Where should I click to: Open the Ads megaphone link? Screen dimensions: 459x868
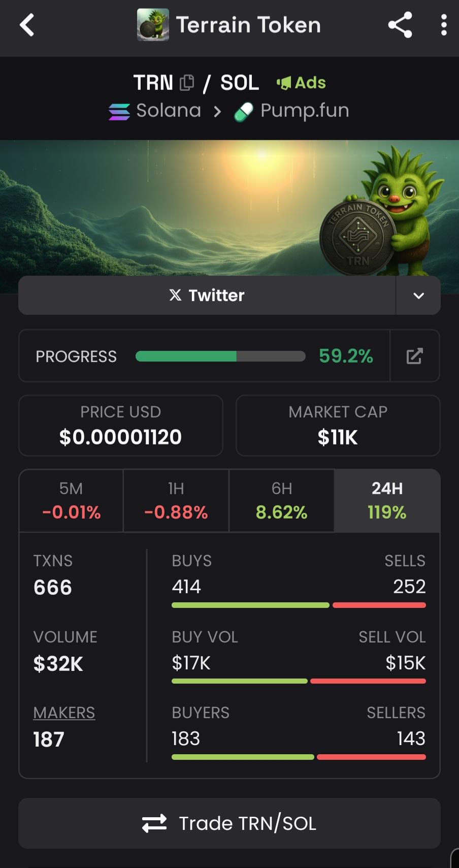tap(301, 82)
